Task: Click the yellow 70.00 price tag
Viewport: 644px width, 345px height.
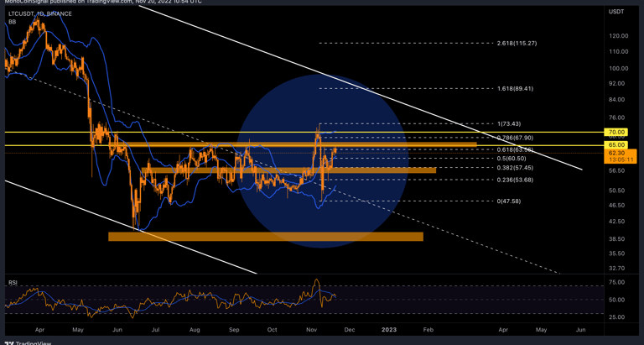Action: coord(616,132)
